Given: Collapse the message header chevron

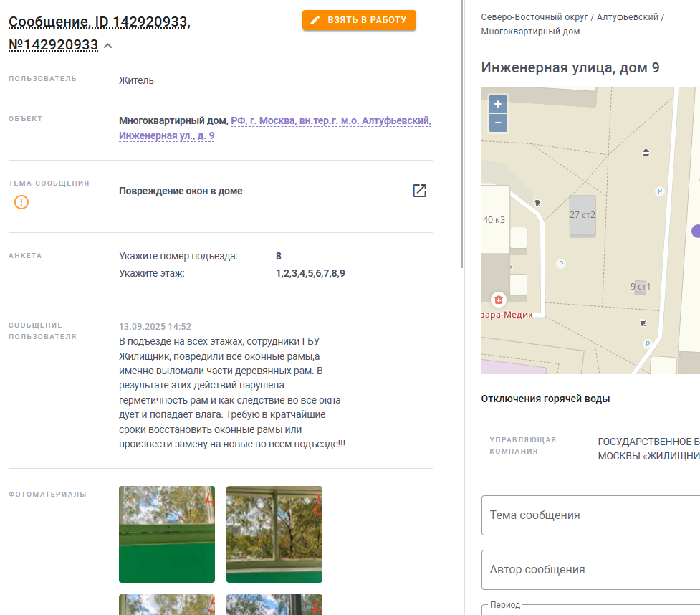Looking at the screenshot, I should (108, 46).
